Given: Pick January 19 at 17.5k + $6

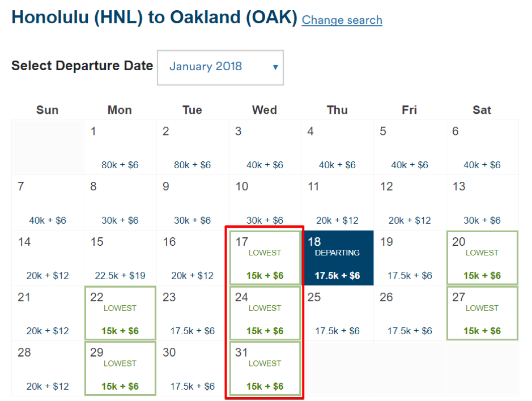Looking at the screenshot, I should 410,258.
